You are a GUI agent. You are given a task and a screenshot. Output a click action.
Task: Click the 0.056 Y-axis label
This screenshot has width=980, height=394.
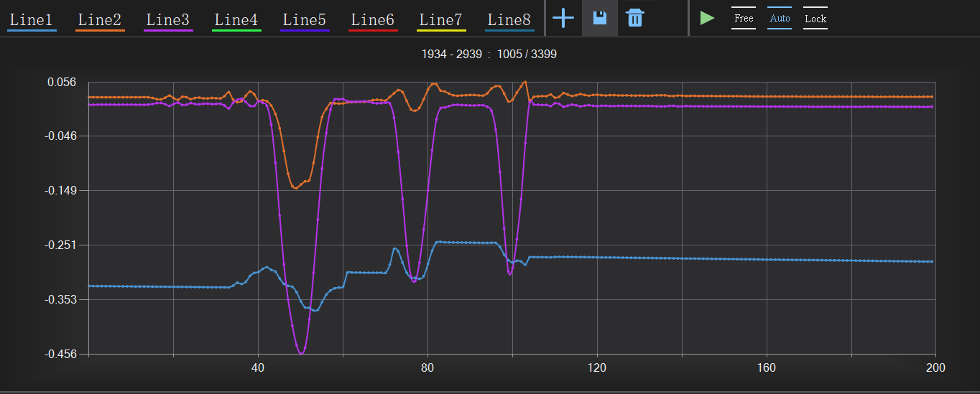pyautogui.click(x=61, y=82)
